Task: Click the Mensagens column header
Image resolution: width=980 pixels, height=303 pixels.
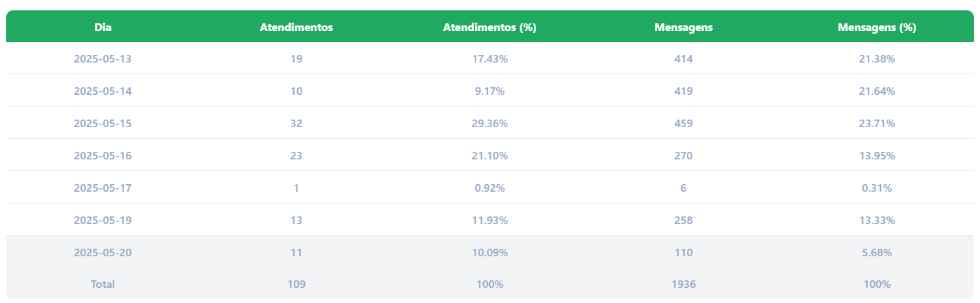Action: tap(683, 27)
